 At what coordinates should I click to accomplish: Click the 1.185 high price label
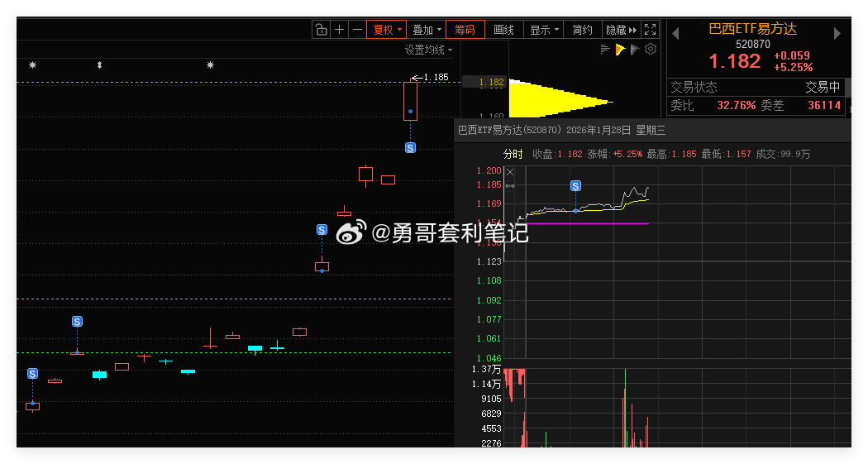click(436, 77)
